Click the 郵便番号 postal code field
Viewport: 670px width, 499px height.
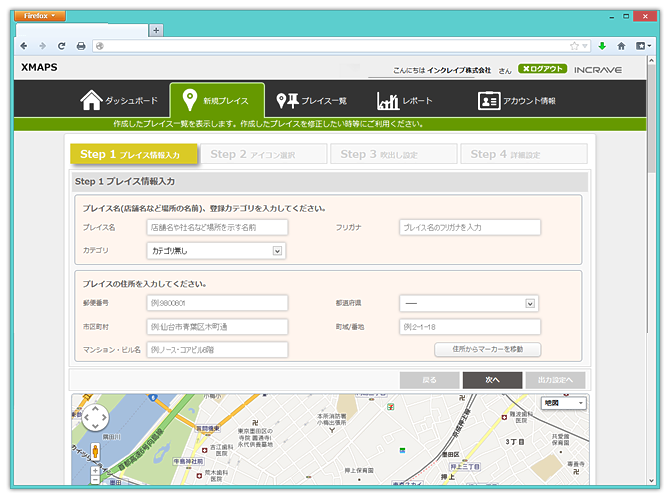(x=217, y=303)
